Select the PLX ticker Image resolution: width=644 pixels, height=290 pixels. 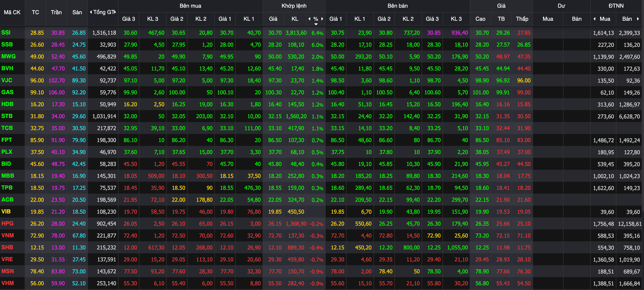(x=7, y=152)
